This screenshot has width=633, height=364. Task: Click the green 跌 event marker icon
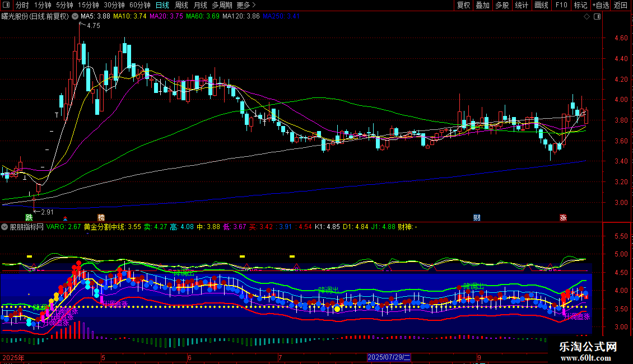[29, 217]
